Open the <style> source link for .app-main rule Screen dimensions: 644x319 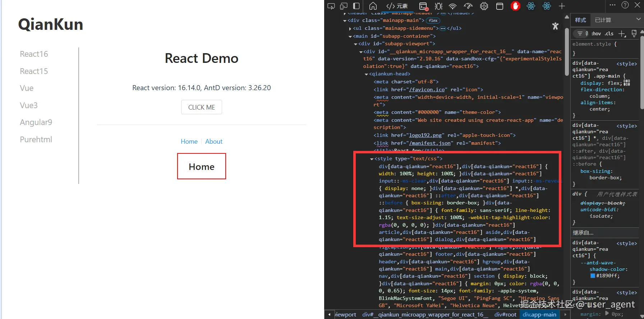[627, 64]
